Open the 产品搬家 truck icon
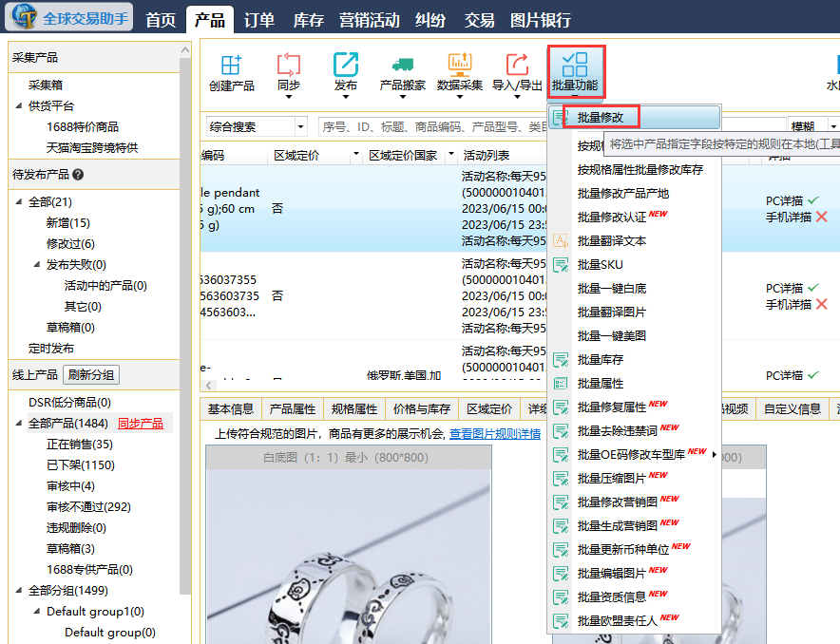 click(x=402, y=65)
